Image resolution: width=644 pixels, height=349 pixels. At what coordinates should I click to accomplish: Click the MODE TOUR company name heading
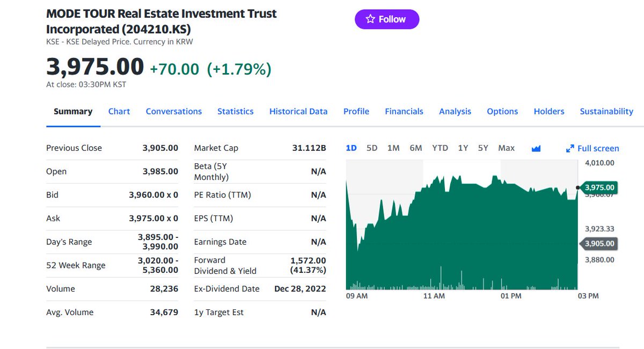[x=162, y=21]
